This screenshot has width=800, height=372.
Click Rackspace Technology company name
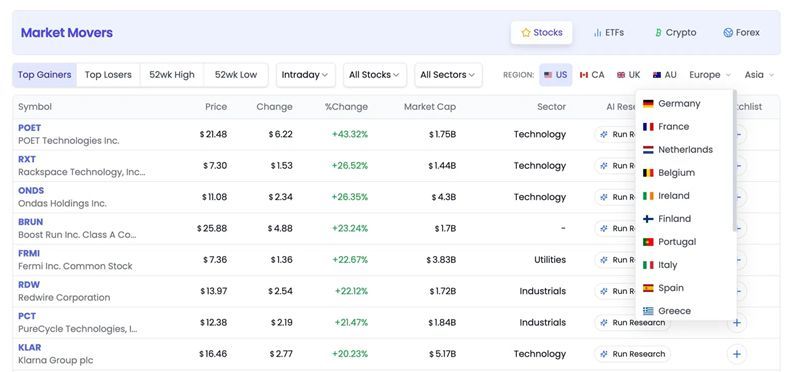point(82,172)
